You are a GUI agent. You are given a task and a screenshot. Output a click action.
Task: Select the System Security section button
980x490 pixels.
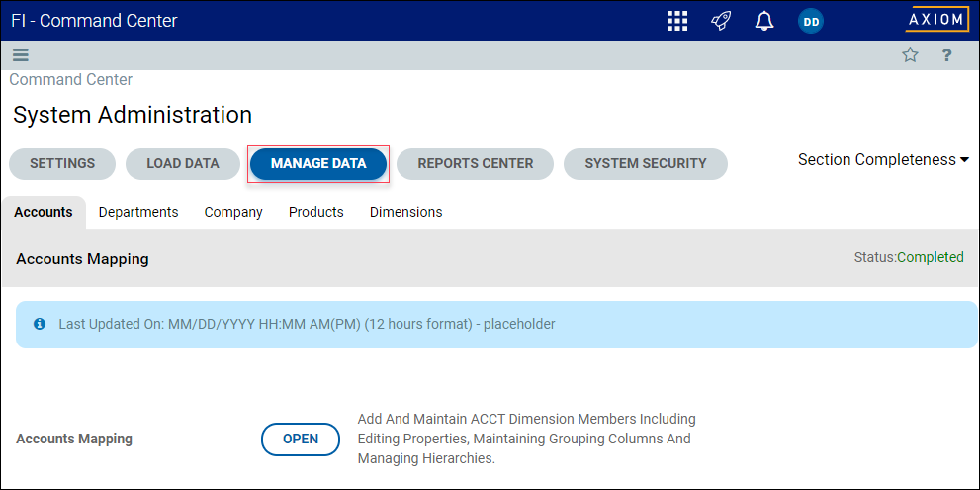[646, 164]
